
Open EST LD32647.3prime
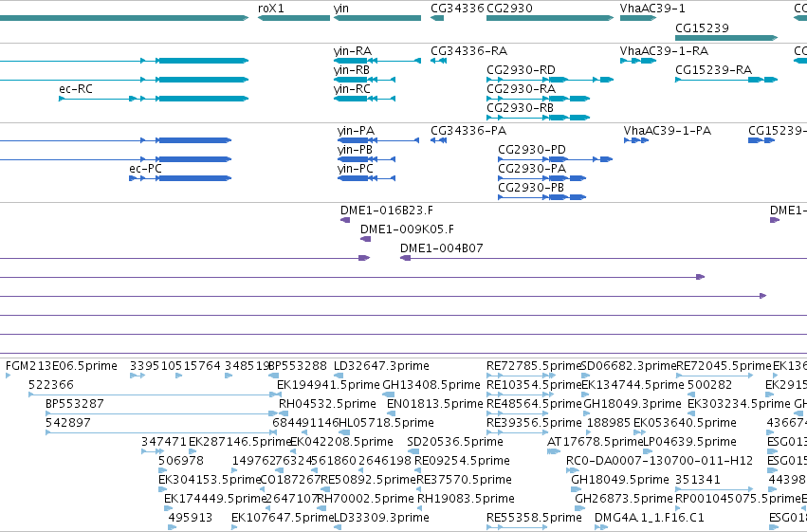(339, 376)
